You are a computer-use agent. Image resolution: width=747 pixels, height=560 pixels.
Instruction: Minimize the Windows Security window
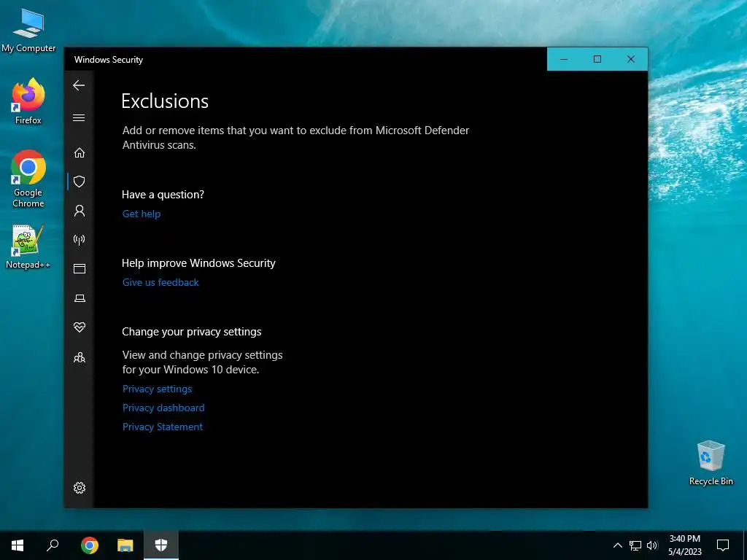[564, 59]
